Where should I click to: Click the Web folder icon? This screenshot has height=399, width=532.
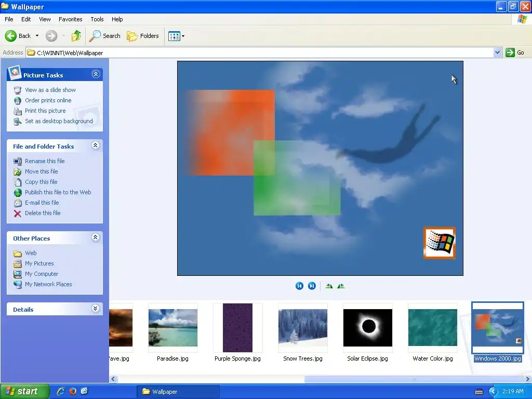(x=18, y=253)
